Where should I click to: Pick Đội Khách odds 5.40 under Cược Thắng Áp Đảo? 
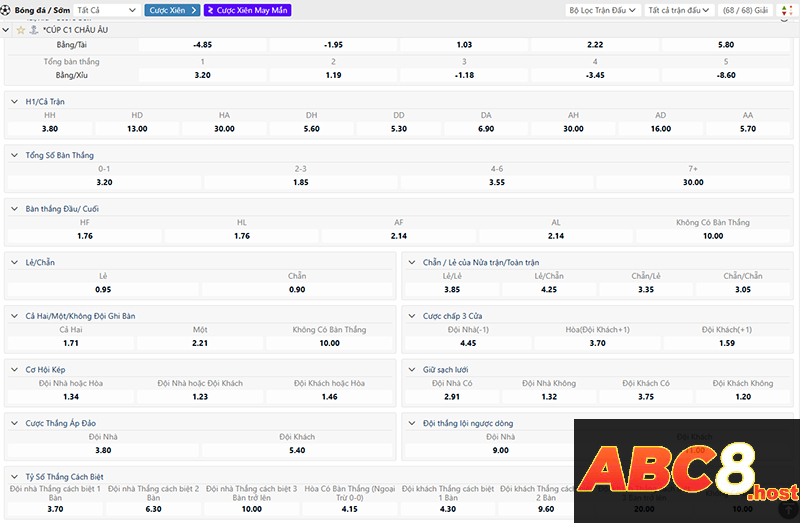[299, 450]
